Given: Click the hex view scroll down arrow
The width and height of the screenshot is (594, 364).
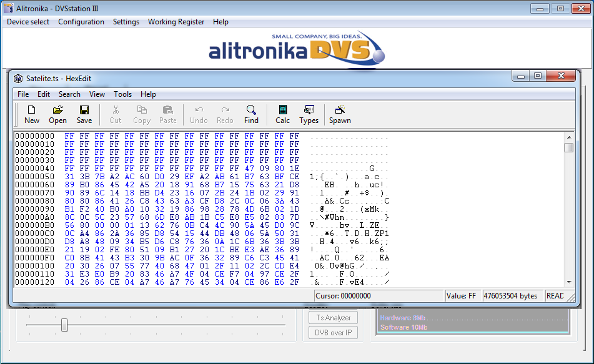Looking at the screenshot, I should [x=568, y=282].
